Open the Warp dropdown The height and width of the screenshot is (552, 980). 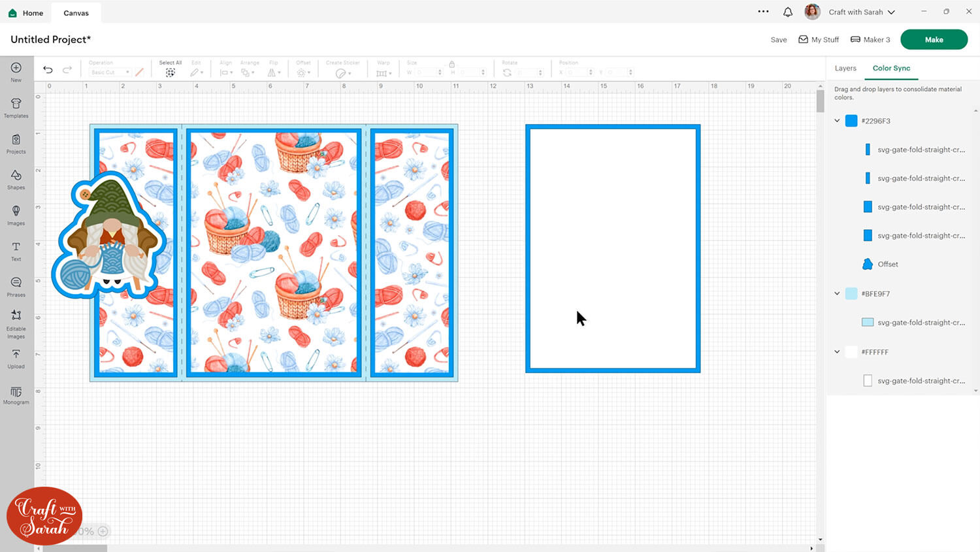click(x=384, y=73)
